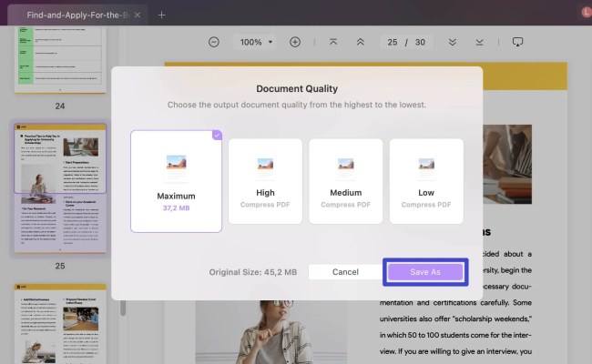Click the Document Quality heading
This screenshot has width=592, height=364.
tap(297, 88)
